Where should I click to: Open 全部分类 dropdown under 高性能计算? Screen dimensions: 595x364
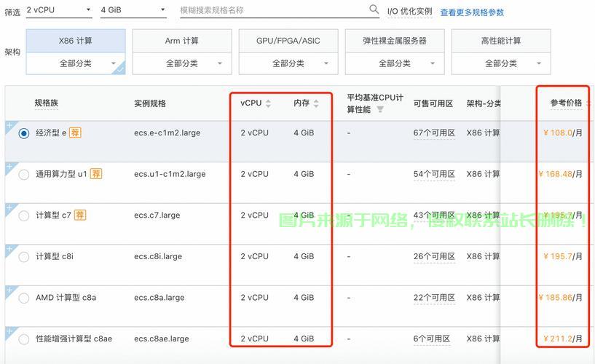501,63
